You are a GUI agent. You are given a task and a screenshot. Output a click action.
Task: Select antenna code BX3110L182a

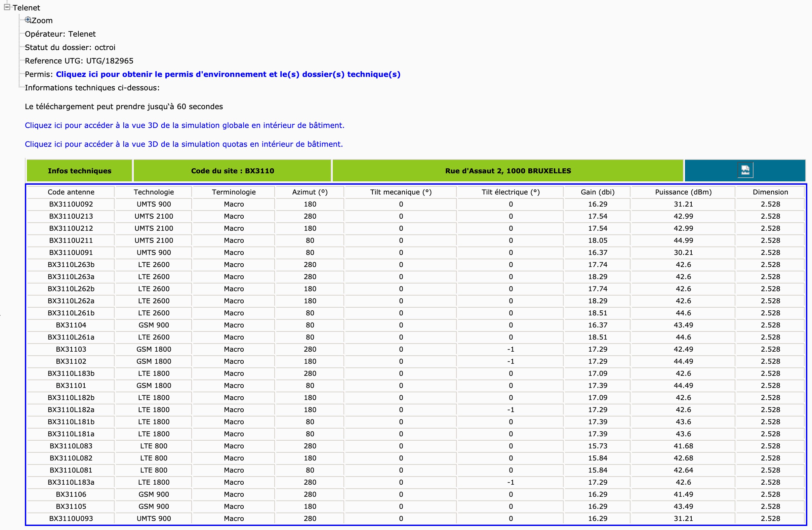pos(71,410)
